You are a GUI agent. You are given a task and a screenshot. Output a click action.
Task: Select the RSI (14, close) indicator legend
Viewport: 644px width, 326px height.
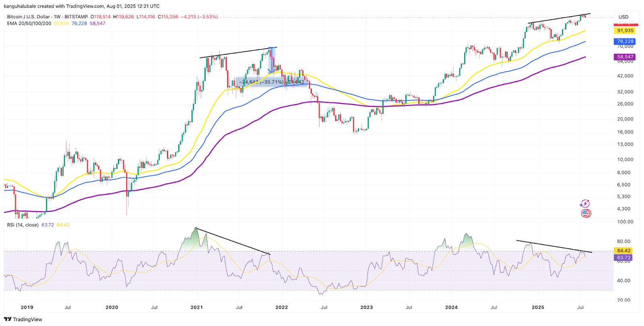coord(23,225)
